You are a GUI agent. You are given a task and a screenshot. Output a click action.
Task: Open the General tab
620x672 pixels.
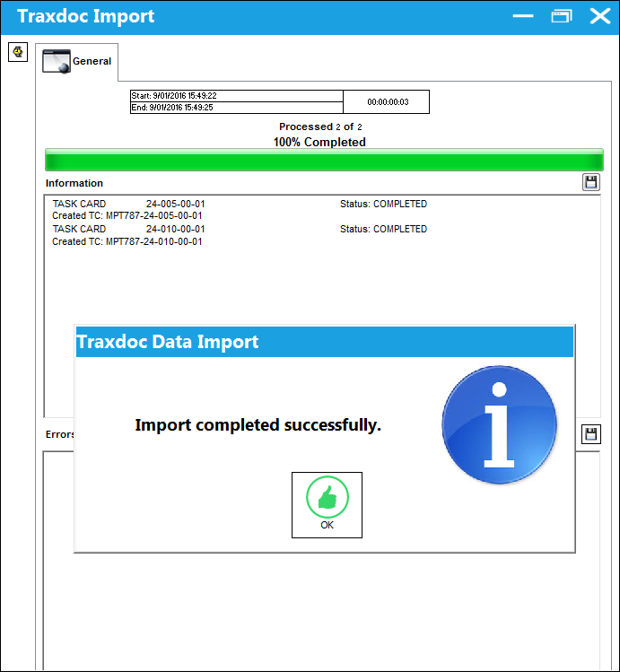76,61
